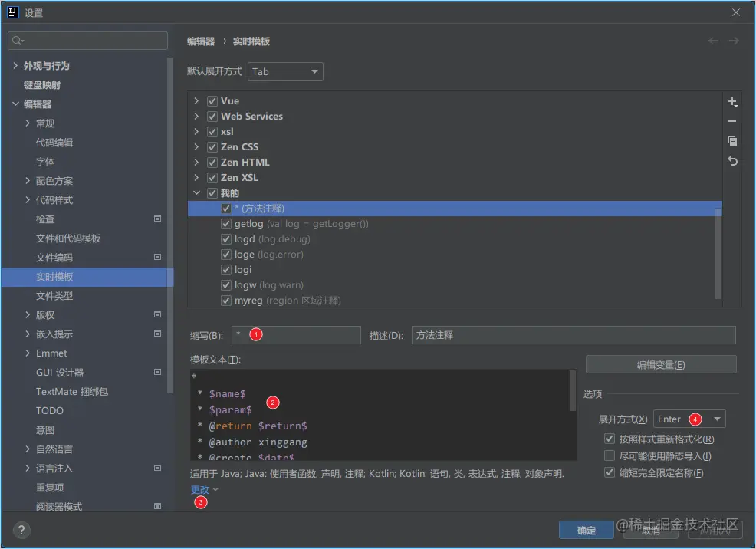Duplicate the selected template with copy icon
The height and width of the screenshot is (549, 756).
[x=732, y=141]
